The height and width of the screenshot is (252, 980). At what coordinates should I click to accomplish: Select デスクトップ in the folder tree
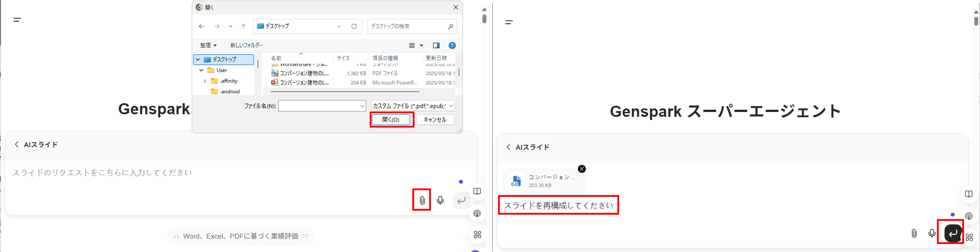point(224,60)
